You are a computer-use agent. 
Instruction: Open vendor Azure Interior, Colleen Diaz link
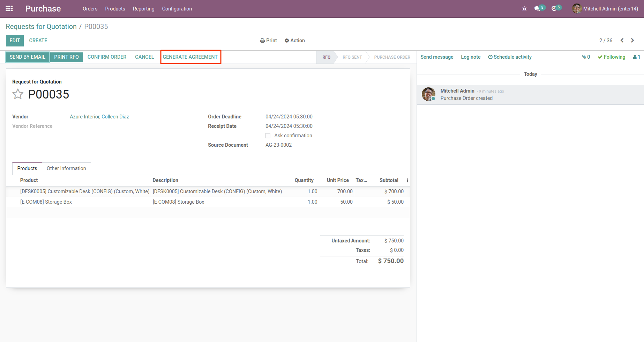[x=99, y=117]
